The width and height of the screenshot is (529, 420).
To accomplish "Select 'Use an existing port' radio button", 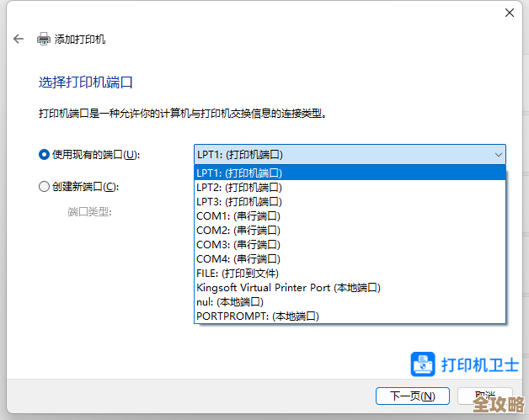I will click(45, 154).
